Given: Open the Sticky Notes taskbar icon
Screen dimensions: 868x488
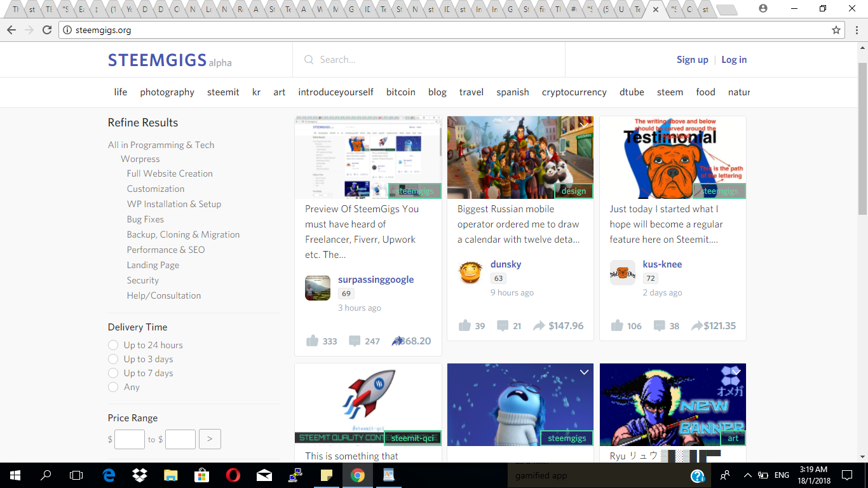Looking at the screenshot, I should 326,475.
